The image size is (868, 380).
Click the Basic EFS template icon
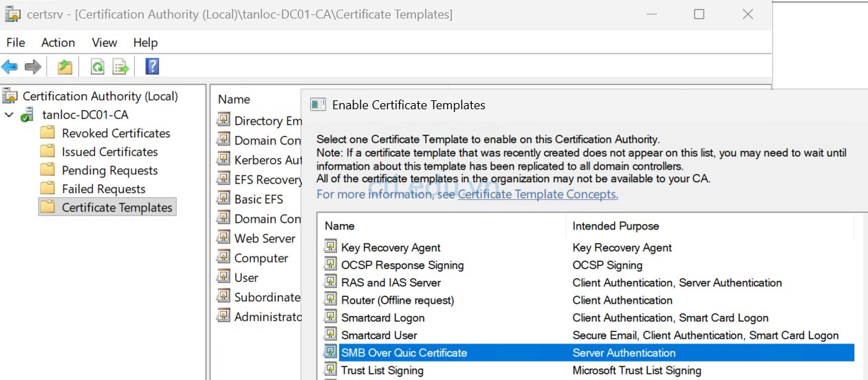coord(223,199)
